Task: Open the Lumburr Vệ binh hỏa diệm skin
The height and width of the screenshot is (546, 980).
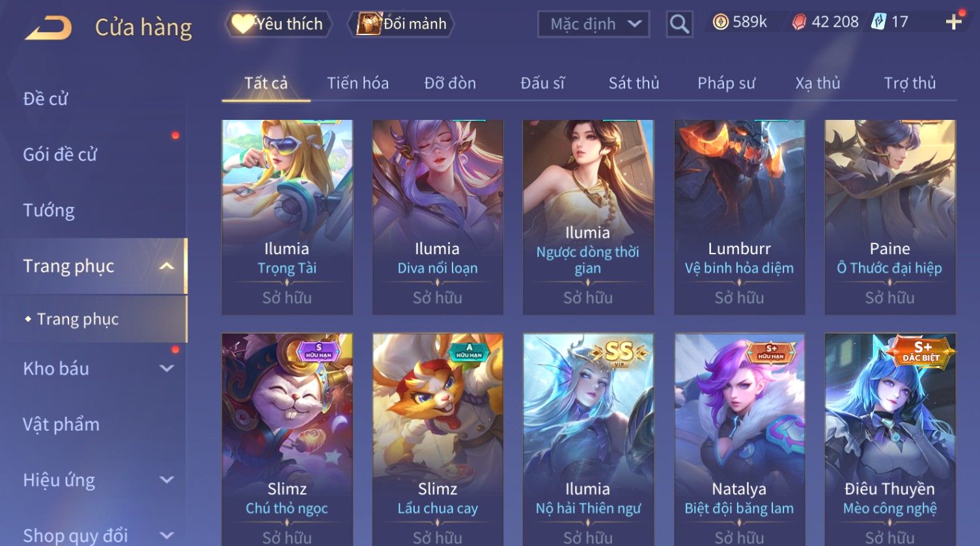Action: click(739, 217)
